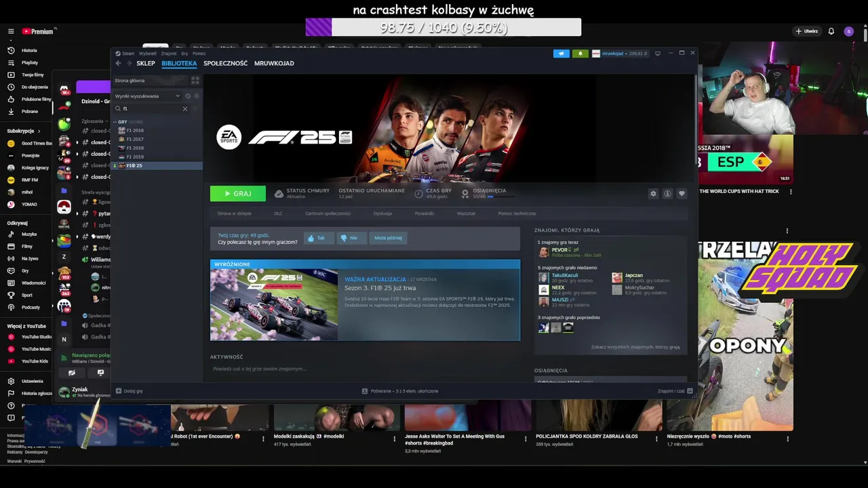Switch to SKLEP tab
Screen dimensions: 868x488
[x=146, y=63]
